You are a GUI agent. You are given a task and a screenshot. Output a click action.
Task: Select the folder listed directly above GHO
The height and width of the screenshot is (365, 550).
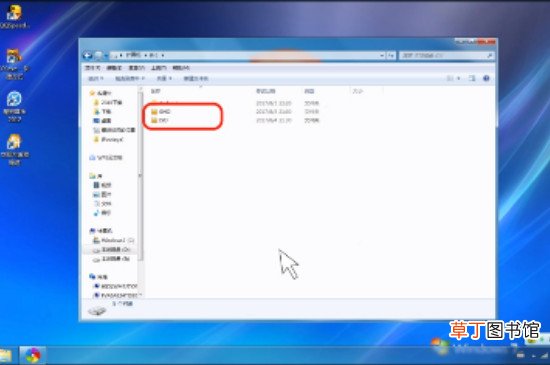165,103
